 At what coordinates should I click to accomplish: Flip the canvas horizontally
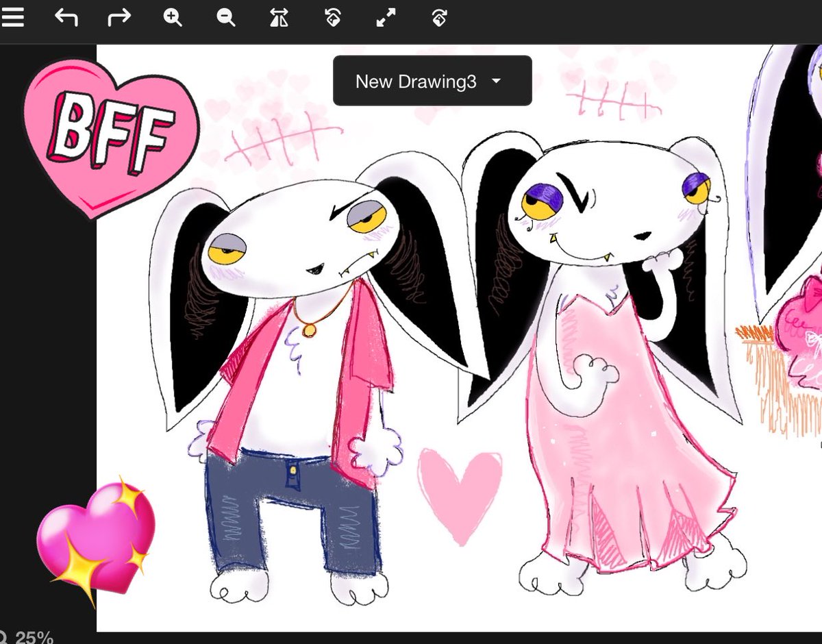(279, 18)
